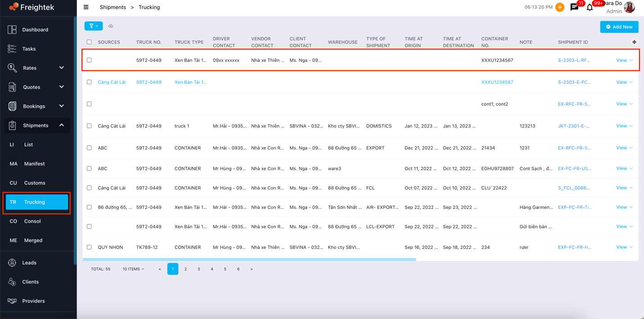644x319 pixels.
Task: Open View dropdown for JKT-2301-E row
Action: tap(625, 126)
